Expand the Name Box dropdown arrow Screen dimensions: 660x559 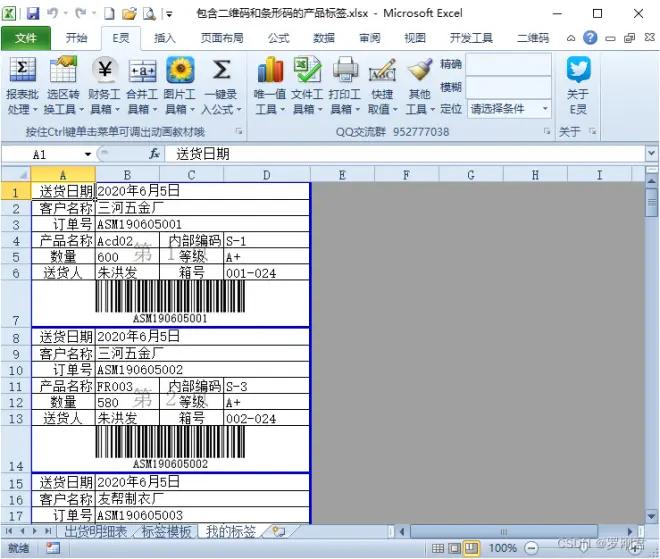tap(88, 154)
